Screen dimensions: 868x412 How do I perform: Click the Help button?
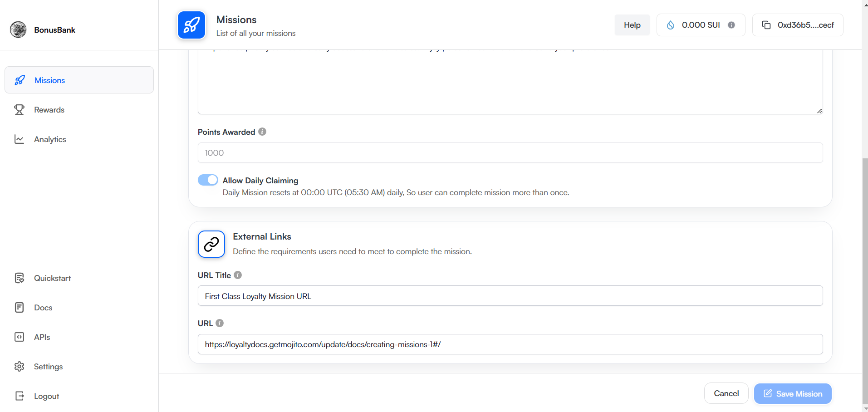tap(632, 25)
